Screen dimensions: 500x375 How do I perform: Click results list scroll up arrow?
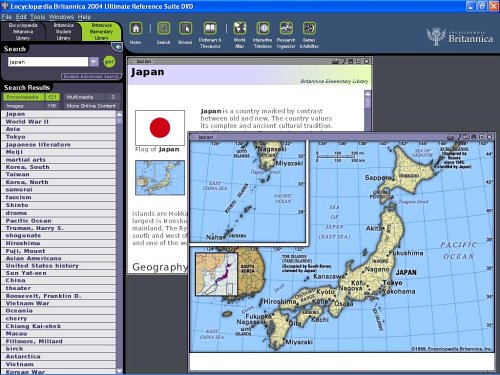(x=119, y=114)
